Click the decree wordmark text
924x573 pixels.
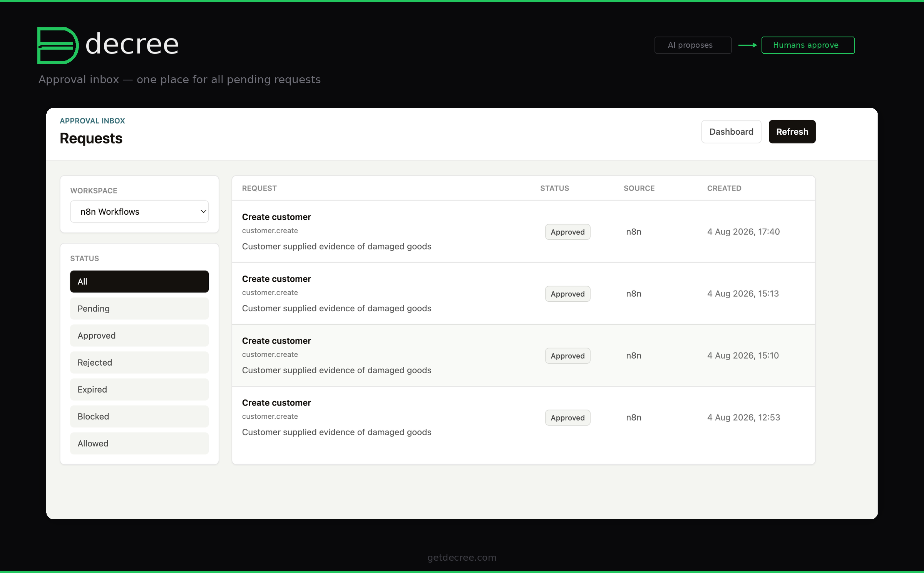click(x=132, y=44)
